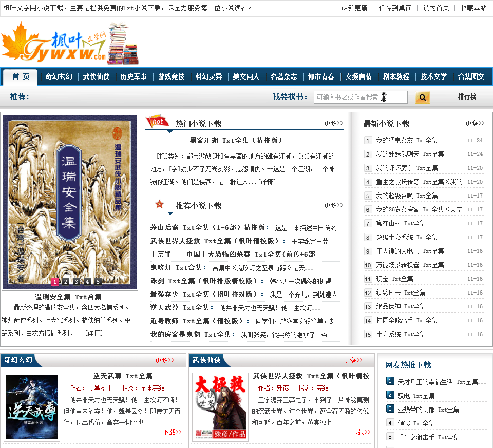Click 下载>> for 逆天武尊
493x448 pixels.
pos(173,432)
